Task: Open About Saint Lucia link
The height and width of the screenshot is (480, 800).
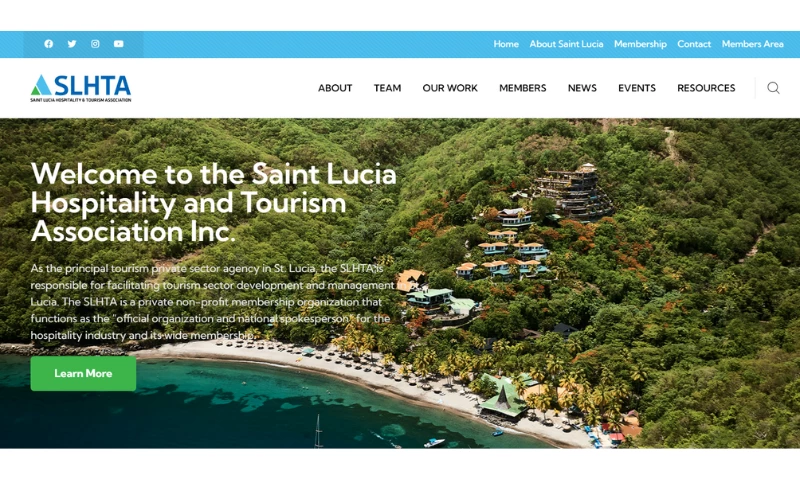Action: coord(566,44)
